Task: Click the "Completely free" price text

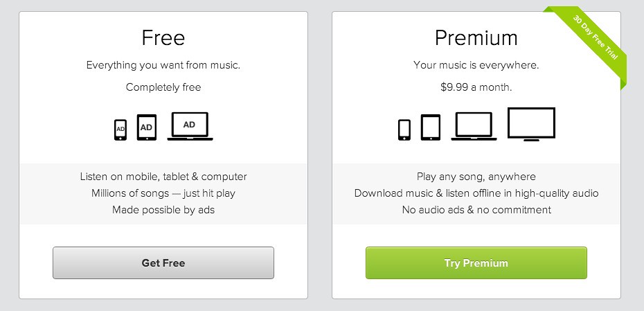Action: (163, 87)
